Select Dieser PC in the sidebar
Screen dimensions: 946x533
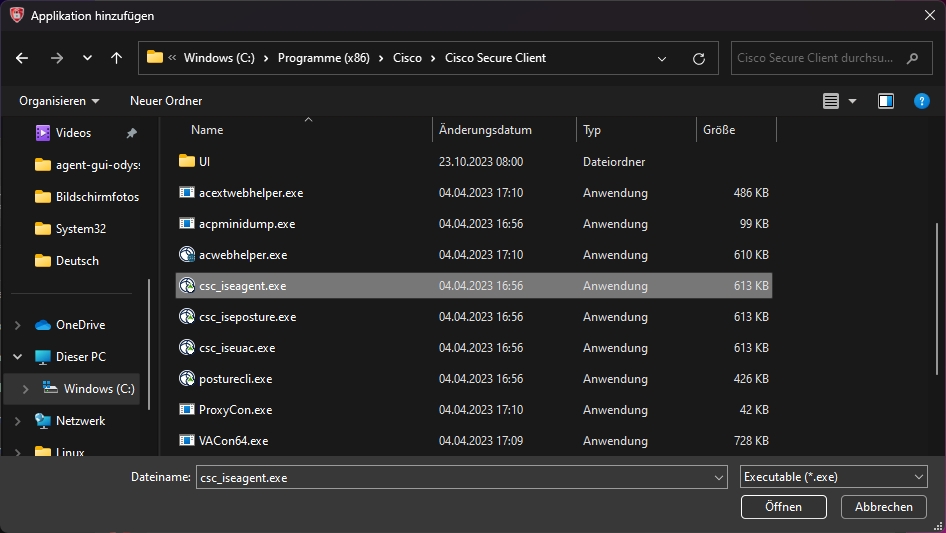tap(70, 357)
